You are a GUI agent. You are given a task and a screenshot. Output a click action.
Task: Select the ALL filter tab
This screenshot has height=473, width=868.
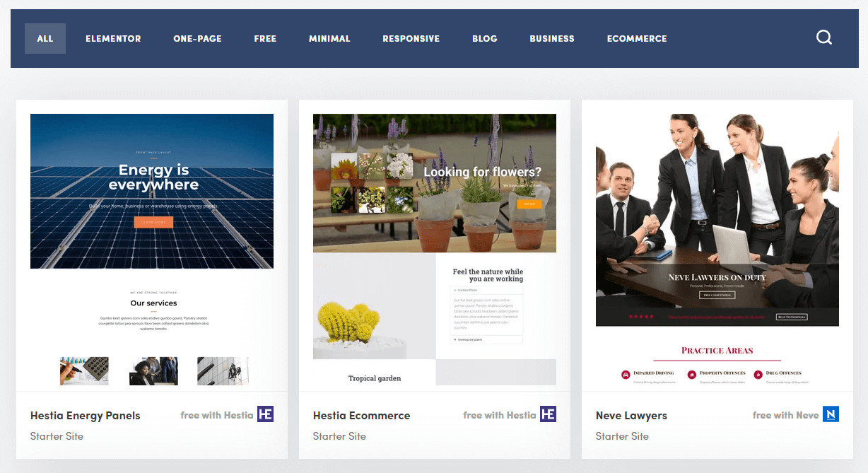(45, 38)
